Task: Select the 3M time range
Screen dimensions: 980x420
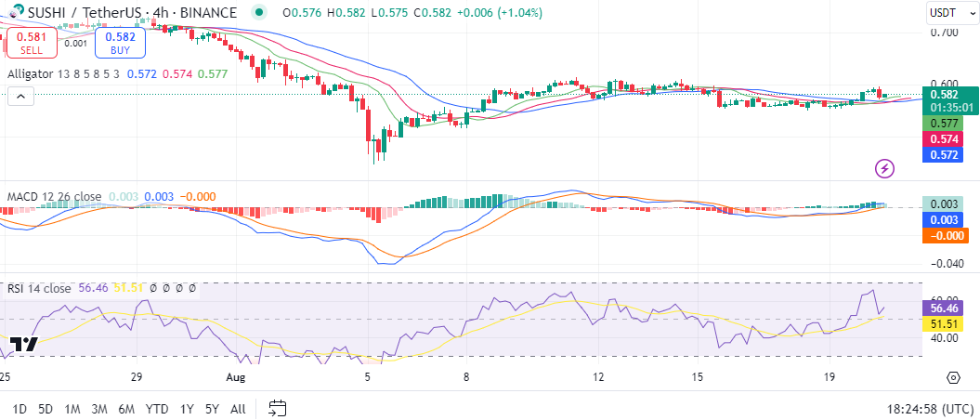Action: 98,410
